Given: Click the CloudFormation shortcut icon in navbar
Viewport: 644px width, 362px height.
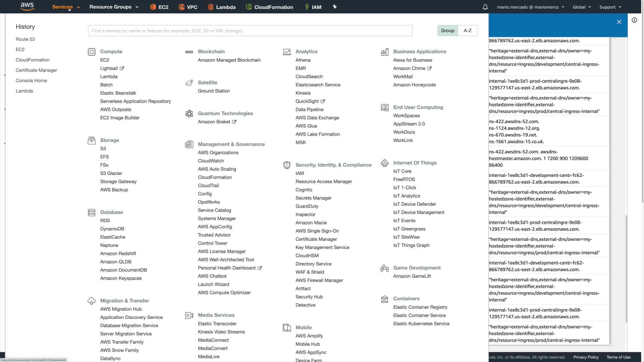Looking at the screenshot, I should click(249, 7).
